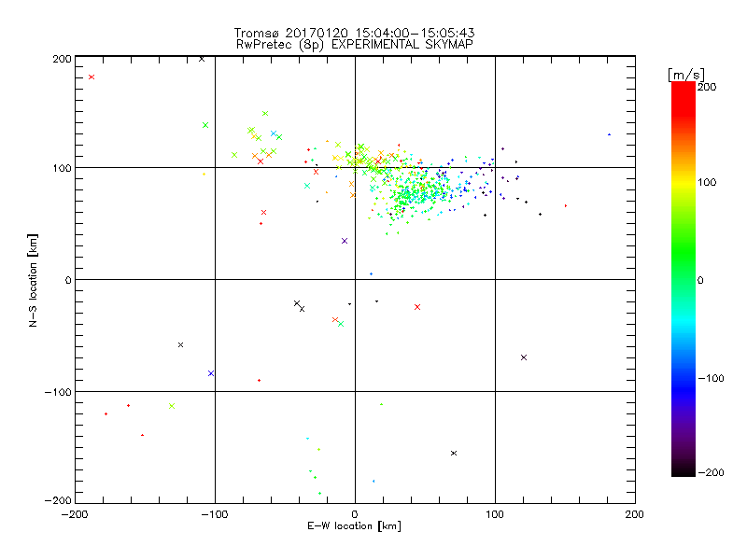This screenshot has height=560, width=747.
Task: Select the black X marker in the bottom-right quadrant
Action: (x=454, y=453)
